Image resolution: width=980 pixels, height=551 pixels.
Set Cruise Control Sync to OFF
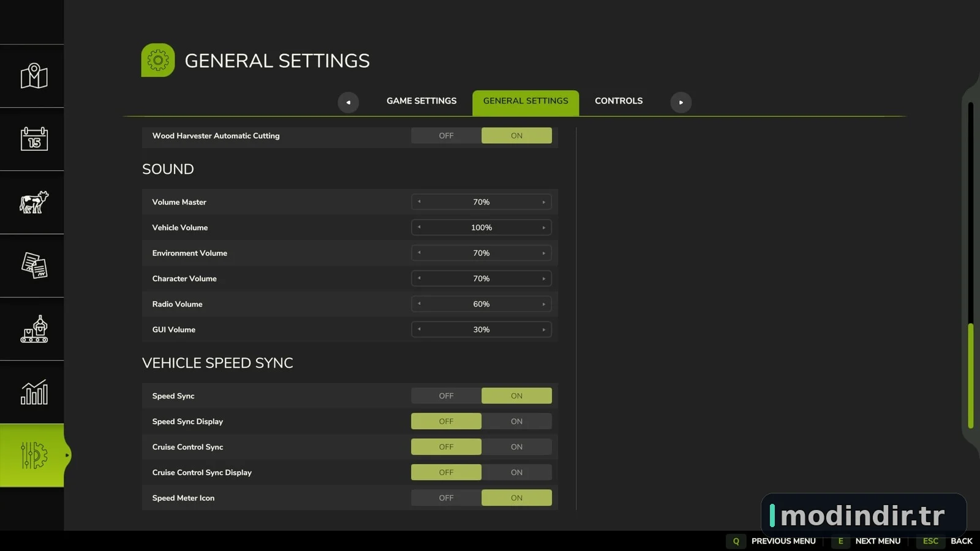click(446, 447)
